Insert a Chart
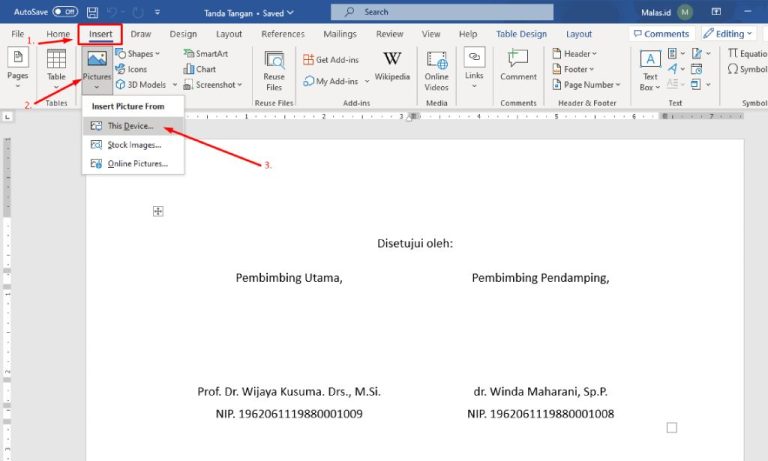This screenshot has width=768, height=461. coord(200,69)
